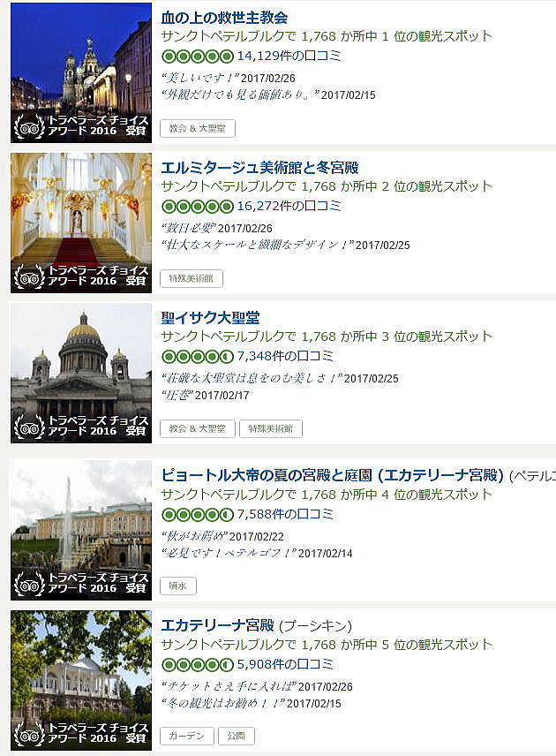Click the 噴水 category tag
Screen dimensions: 556x756
178,586
